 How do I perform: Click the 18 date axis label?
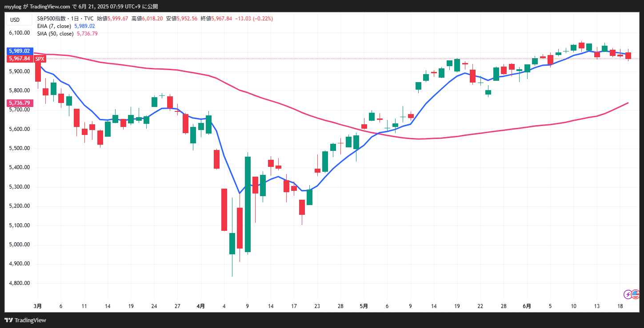point(620,306)
